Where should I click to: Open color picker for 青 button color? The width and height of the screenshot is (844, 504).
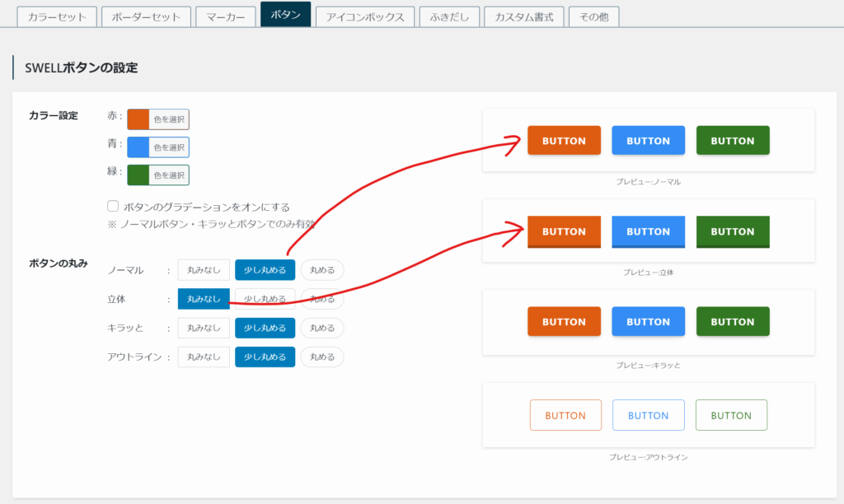click(x=168, y=147)
